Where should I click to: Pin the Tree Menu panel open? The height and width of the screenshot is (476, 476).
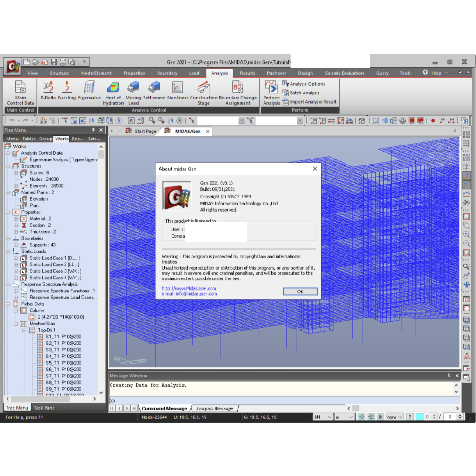(x=93, y=130)
